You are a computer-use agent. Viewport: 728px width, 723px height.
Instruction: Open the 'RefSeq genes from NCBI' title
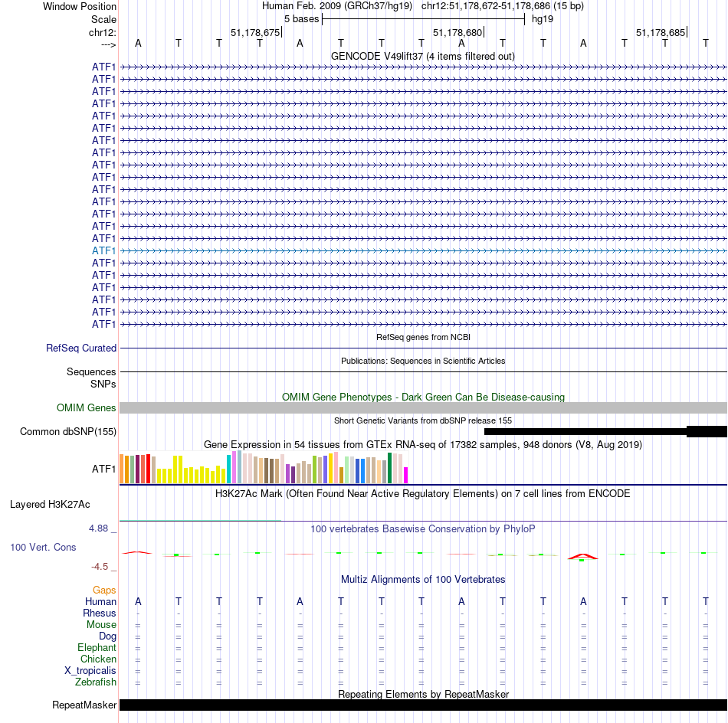coord(423,337)
